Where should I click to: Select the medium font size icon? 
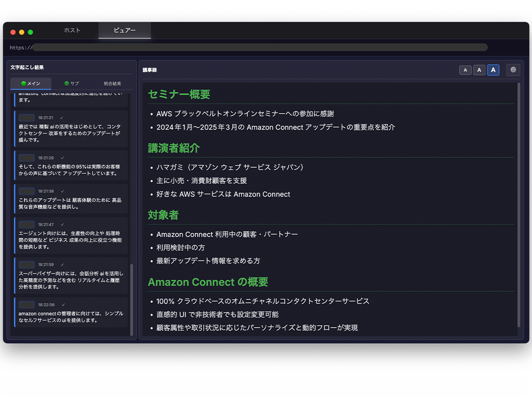point(479,70)
